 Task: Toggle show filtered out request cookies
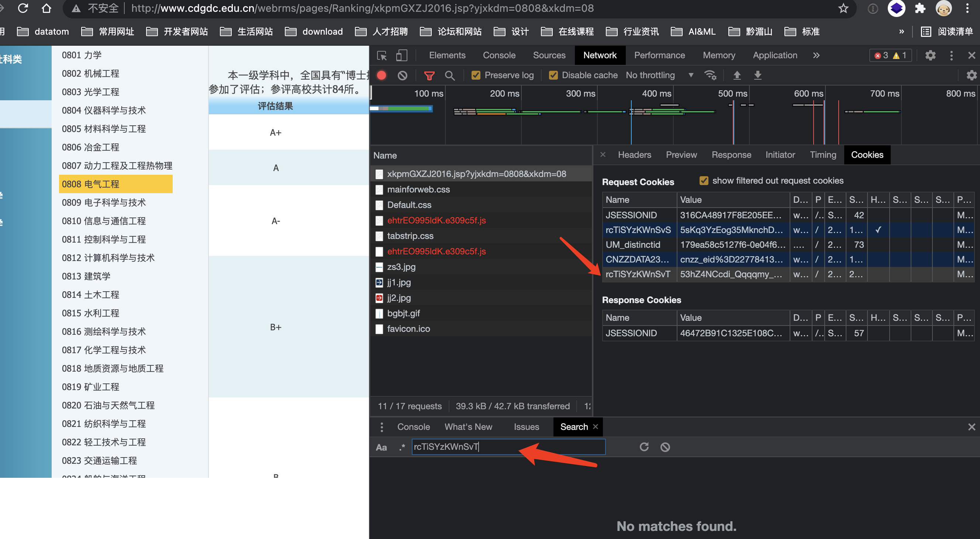(704, 181)
